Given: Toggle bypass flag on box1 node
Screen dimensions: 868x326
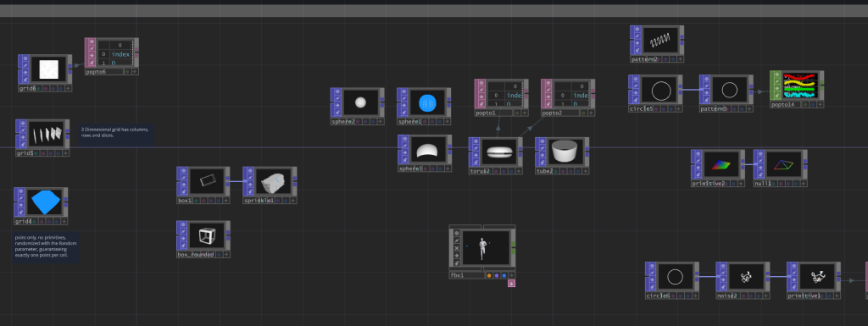Looking at the screenshot, I should click(x=184, y=185).
